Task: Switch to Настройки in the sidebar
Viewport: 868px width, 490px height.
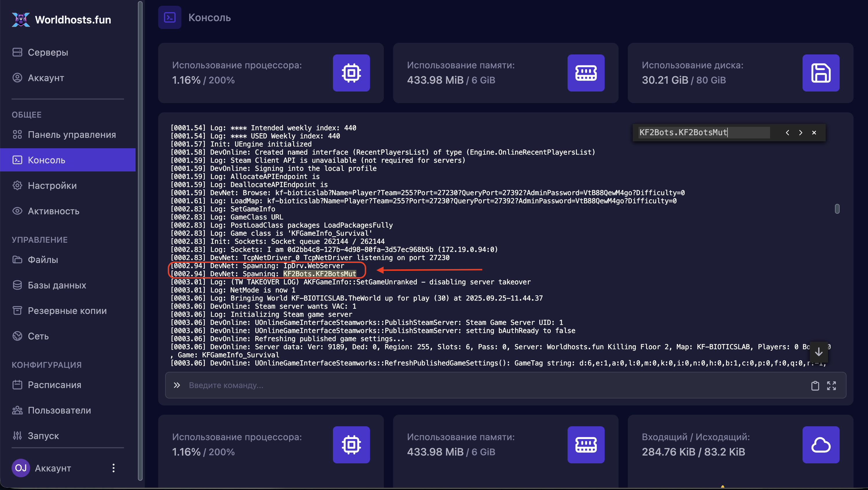Action: tap(52, 186)
